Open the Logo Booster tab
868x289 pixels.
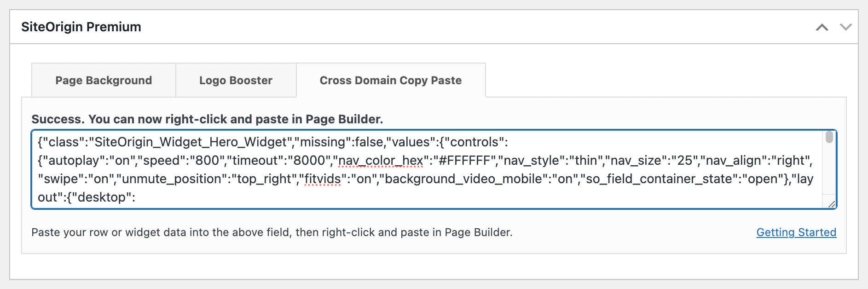coord(236,80)
